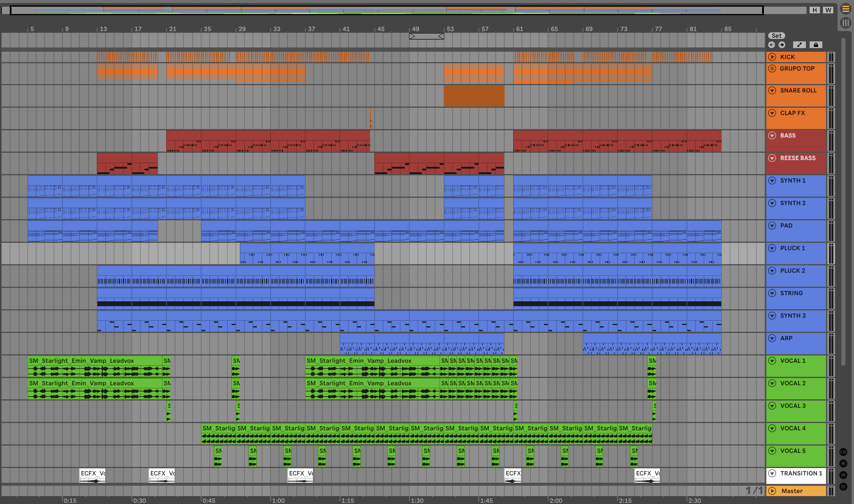854x504 pixels.
Task: Expand the KICK track fold arrow
Action: (772, 57)
